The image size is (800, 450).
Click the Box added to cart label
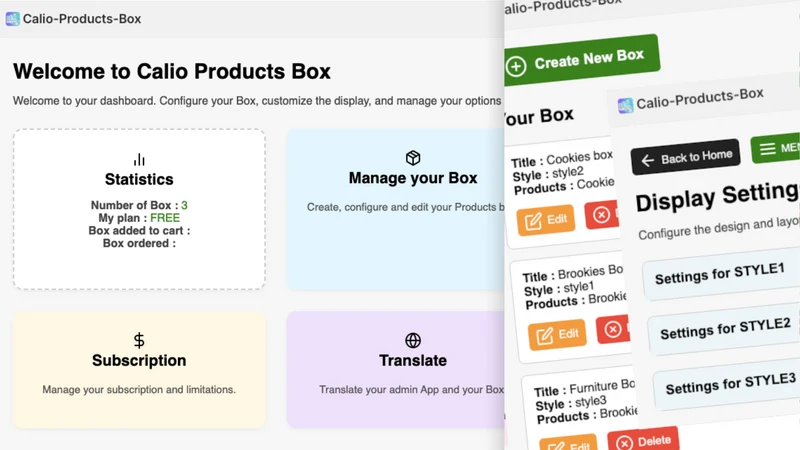139,231
